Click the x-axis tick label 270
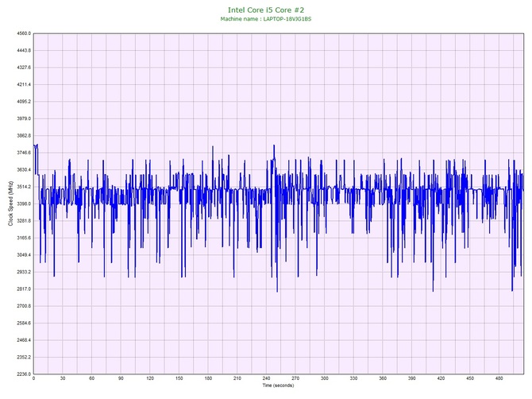 pyautogui.click(x=295, y=378)
